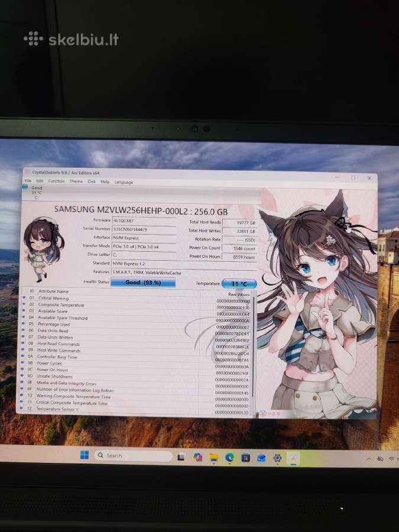Select the Temperature Sensor 1 row
The image size is (399, 532).
tap(137, 410)
